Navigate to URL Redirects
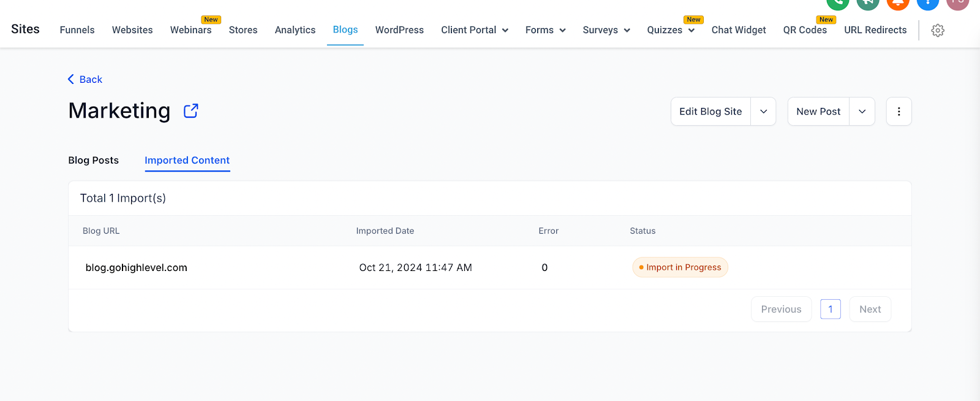The width and height of the screenshot is (980, 401). [x=875, y=30]
